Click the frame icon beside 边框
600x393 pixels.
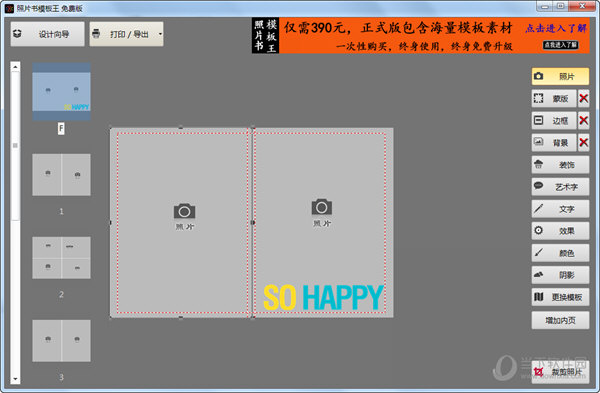[538, 121]
